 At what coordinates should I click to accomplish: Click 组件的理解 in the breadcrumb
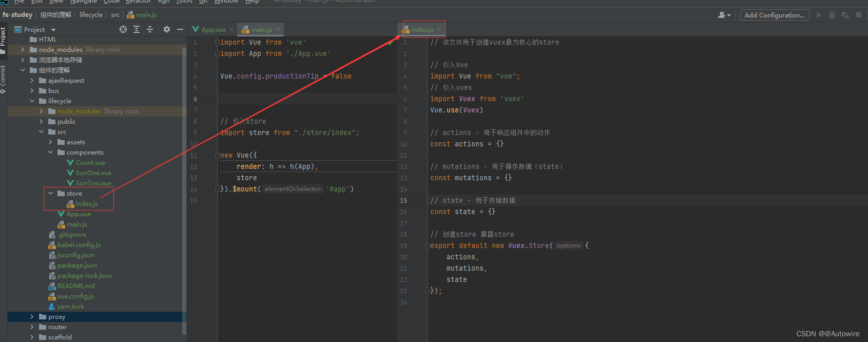click(x=56, y=15)
